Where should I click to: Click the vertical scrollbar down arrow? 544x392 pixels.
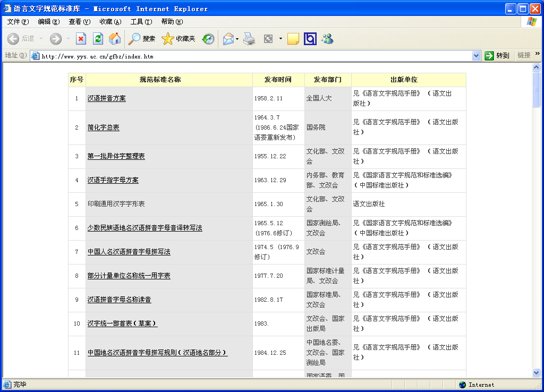point(536,373)
